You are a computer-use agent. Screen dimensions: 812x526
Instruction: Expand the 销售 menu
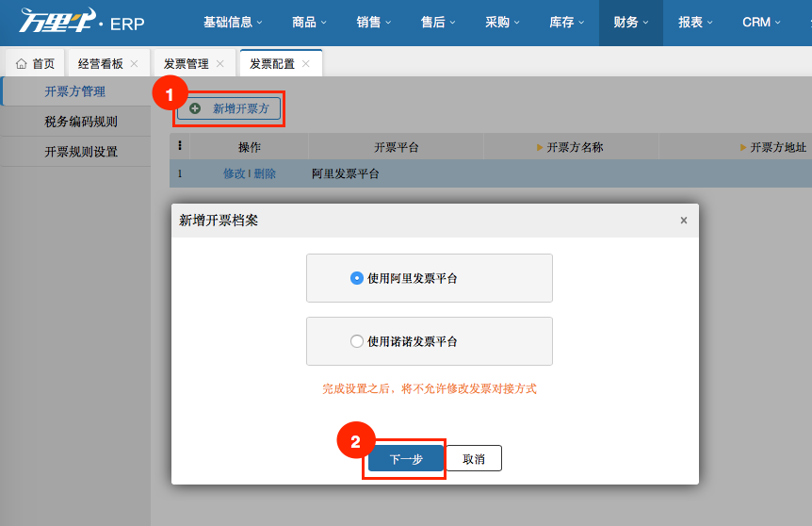(x=373, y=23)
